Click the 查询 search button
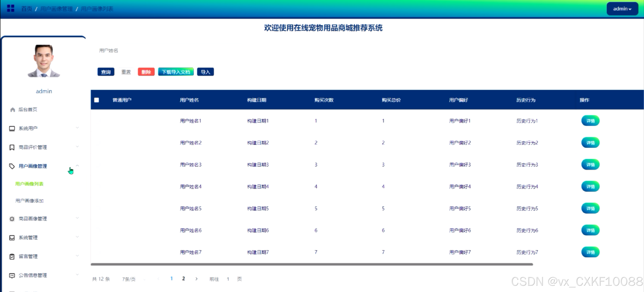This screenshot has width=644, height=292. 106,72
